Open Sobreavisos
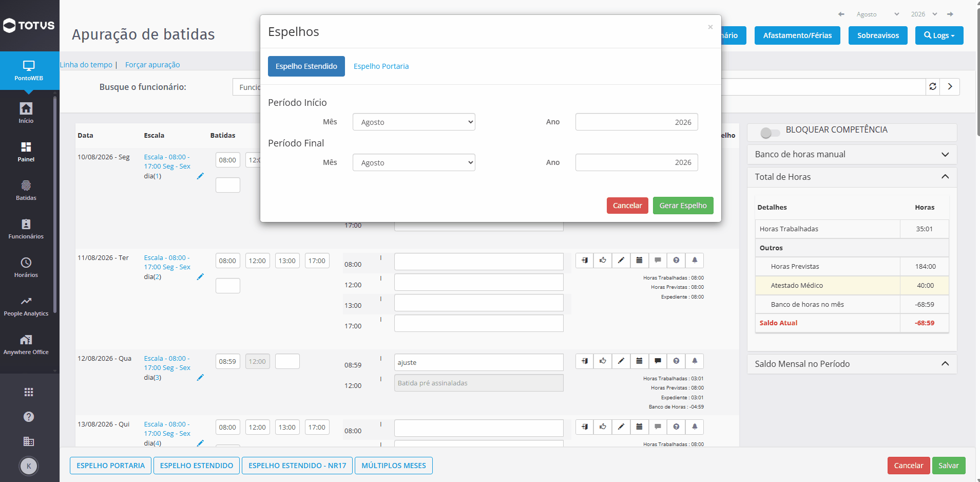 click(878, 35)
